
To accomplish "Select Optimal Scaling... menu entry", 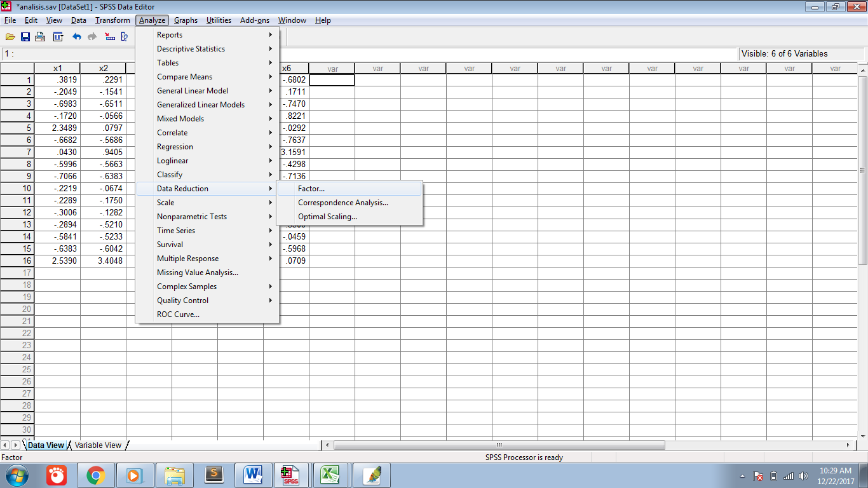I will click(327, 217).
